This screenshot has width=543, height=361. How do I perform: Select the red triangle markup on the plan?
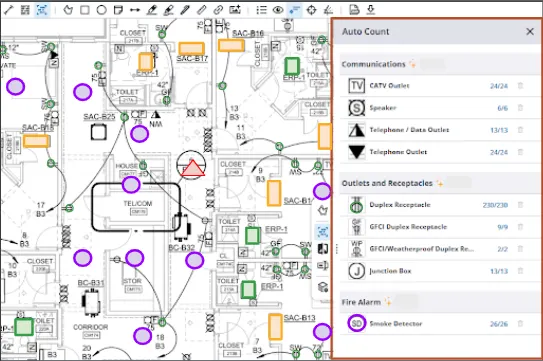pos(193,168)
